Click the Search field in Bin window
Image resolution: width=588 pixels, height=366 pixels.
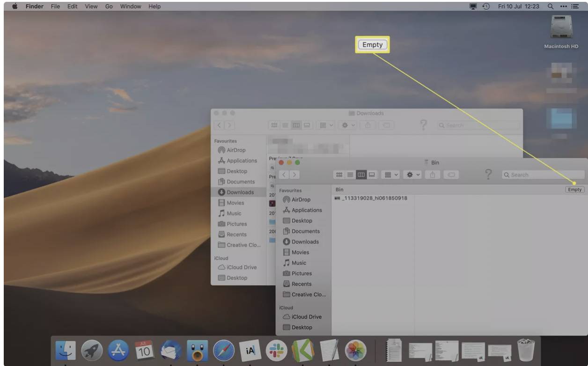coord(543,175)
